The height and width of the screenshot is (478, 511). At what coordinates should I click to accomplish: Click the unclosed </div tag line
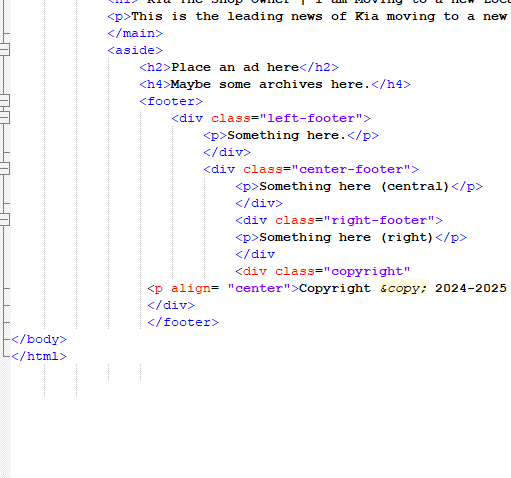[255, 254]
